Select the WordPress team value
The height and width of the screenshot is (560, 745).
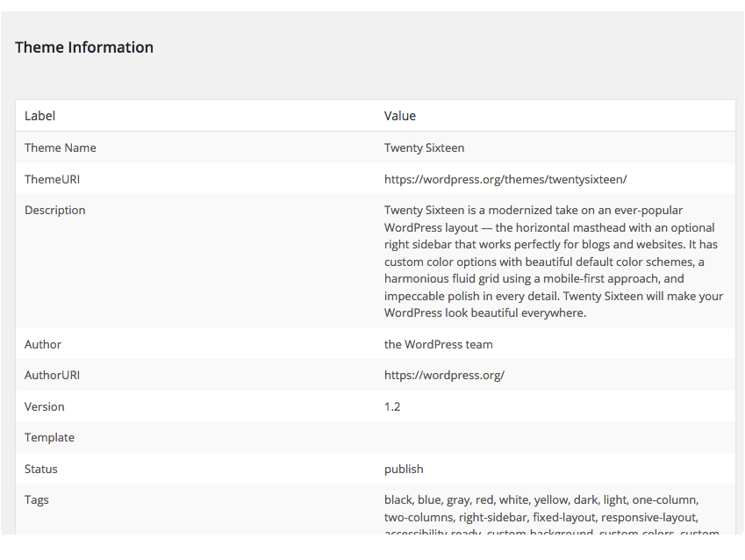438,344
